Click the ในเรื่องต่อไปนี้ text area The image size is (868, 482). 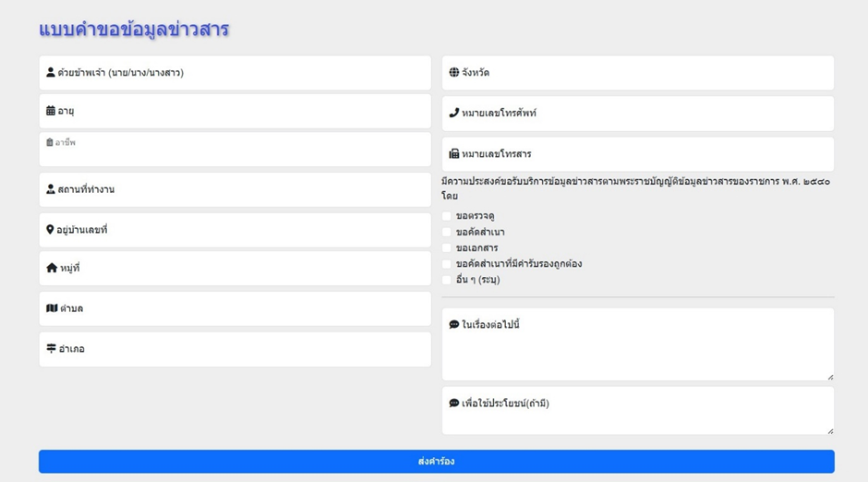coord(637,351)
